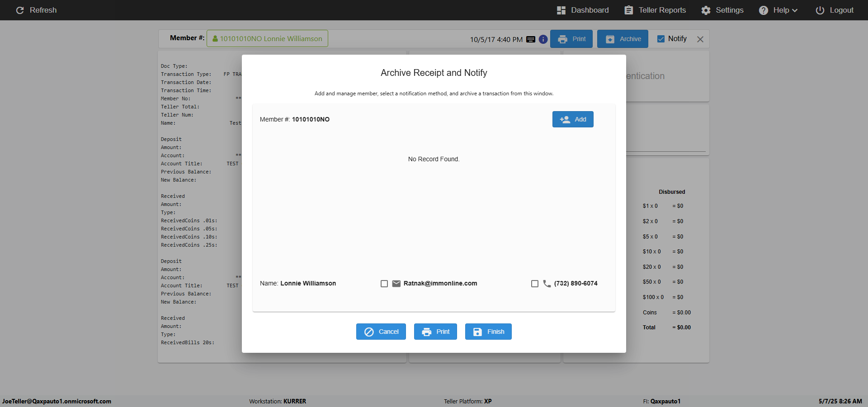This screenshot has width=868, height=407.
Task: Click the Disbursed column header
Action: pos(672,192)
